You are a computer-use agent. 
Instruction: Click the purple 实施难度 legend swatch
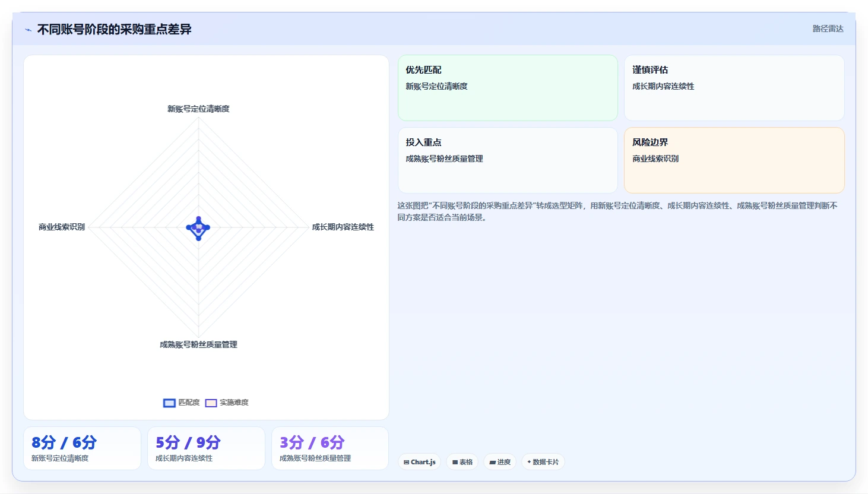click(211, 403)
